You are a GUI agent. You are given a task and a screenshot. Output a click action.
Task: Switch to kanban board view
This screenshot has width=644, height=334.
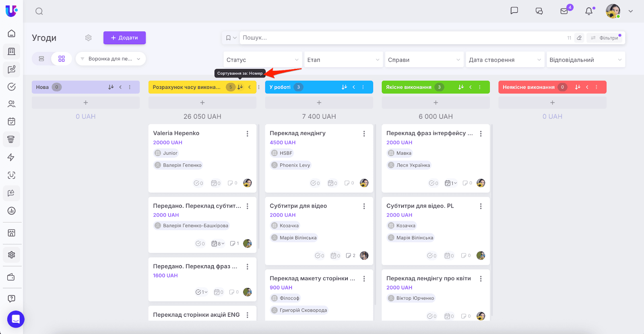[62, 59]
